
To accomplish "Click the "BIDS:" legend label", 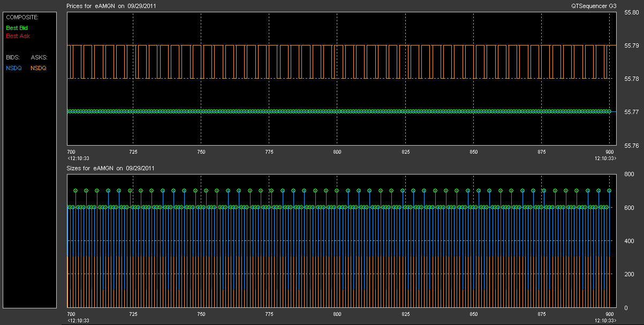I will [x=13, y=57].
